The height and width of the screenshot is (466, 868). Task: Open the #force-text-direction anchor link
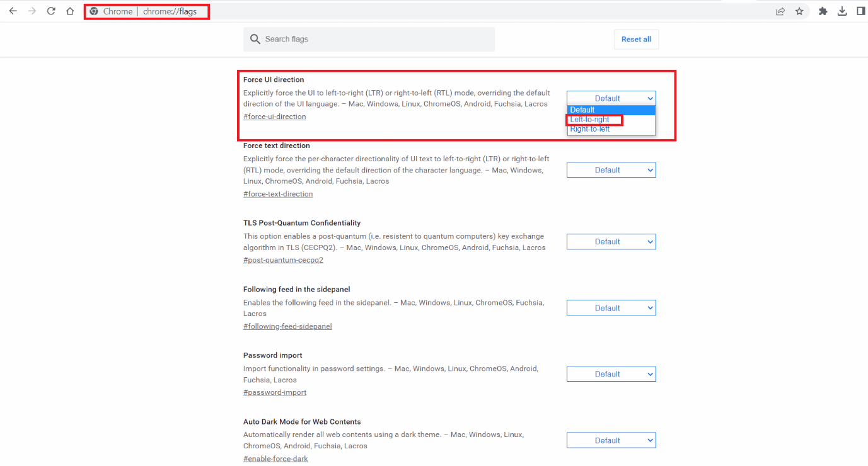[x=278, y=194]
